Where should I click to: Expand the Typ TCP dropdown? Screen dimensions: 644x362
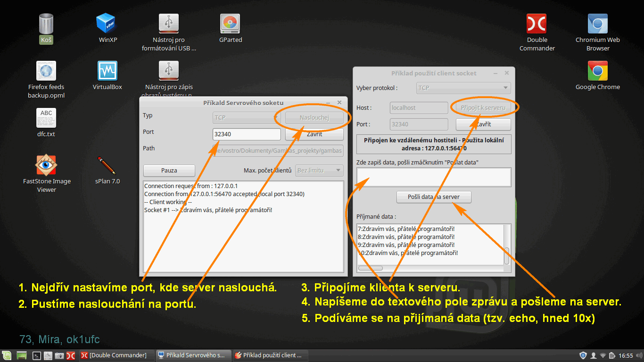(x=247, y=117)
